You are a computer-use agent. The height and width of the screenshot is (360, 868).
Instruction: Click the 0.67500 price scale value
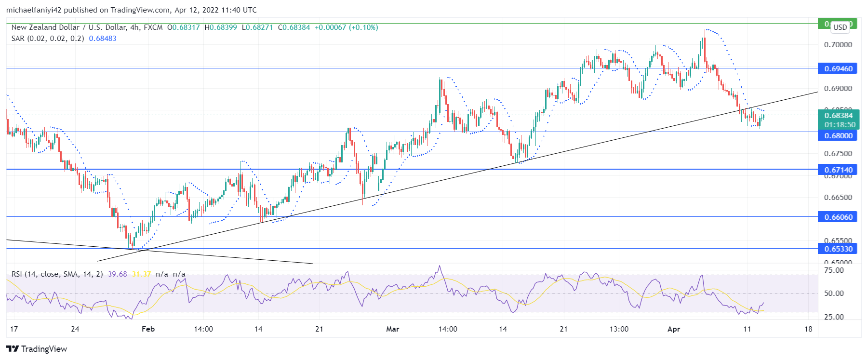tap(838, 154)
